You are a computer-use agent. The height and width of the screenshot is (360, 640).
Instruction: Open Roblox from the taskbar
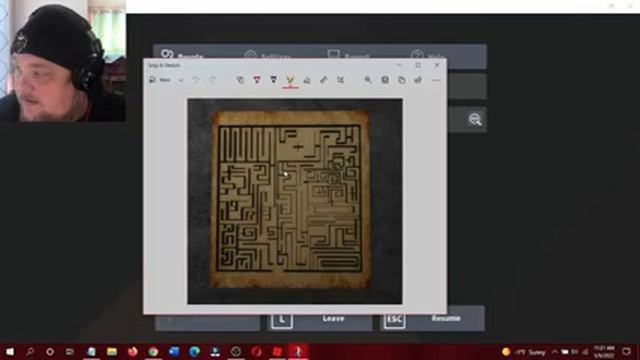point(277,351)
